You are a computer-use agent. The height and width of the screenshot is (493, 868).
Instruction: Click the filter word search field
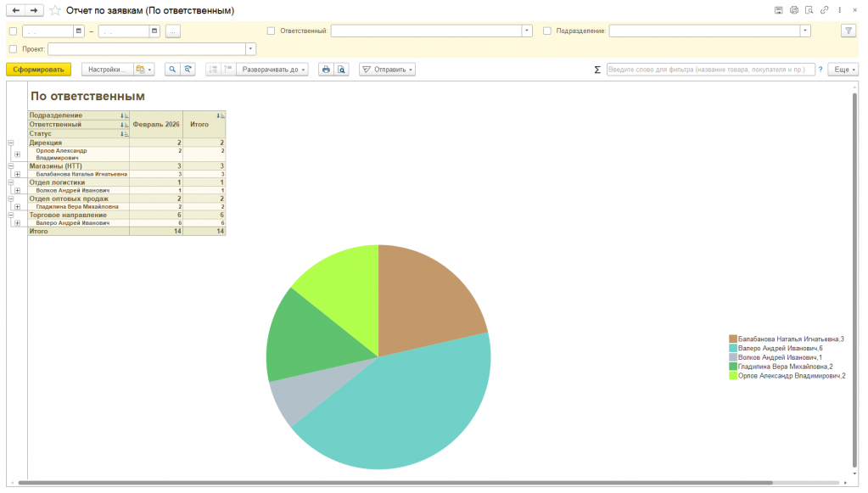pyautogui.click(x=710, y=70)
